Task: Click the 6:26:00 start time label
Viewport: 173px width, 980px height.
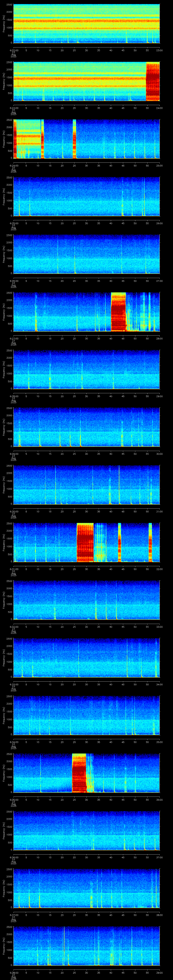Action: pyautogui.click(x=14, y=281)
